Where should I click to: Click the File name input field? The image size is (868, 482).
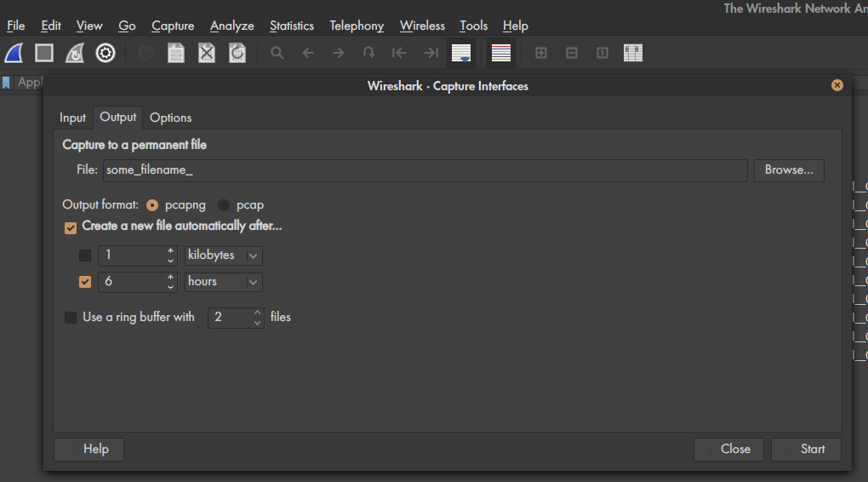point(425,170)
